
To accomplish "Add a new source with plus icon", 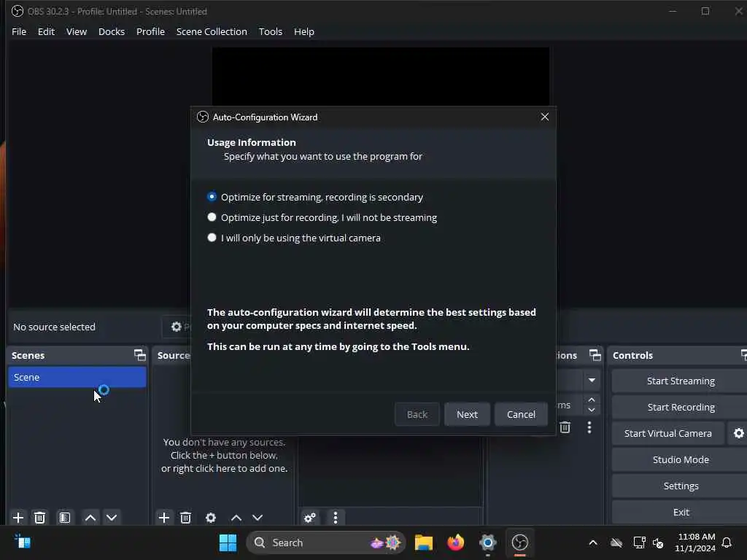I will point(164,518).
